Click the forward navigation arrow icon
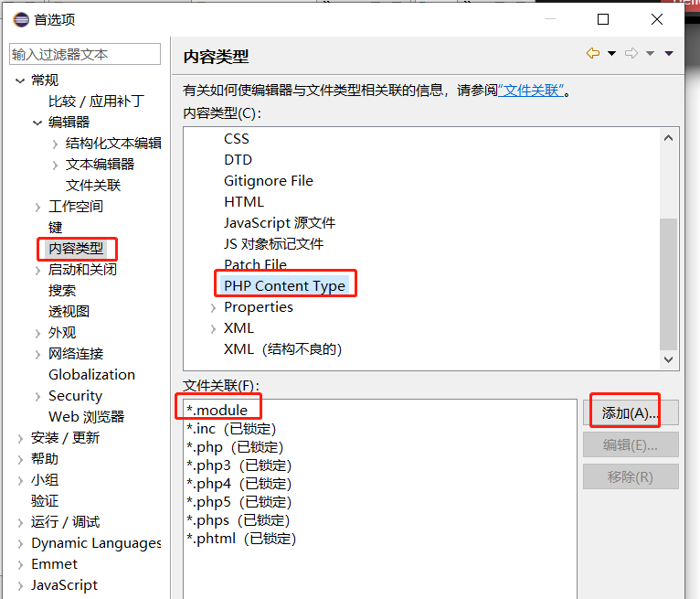Image resolution: width=700 pixels, height=599 pixels. pyautogui.click(x=631, y=54)
